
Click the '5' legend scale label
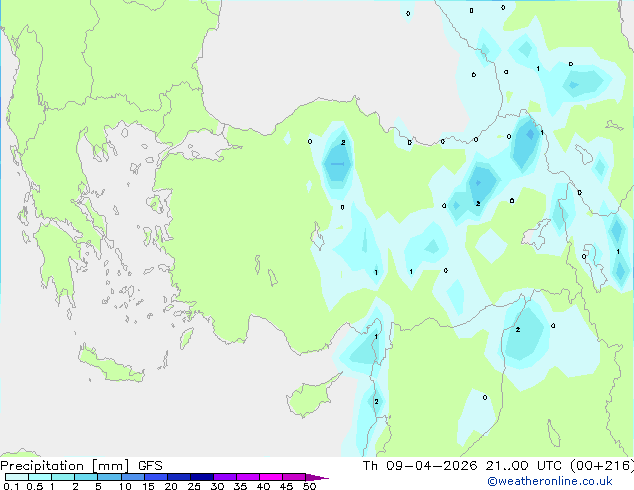98,486
